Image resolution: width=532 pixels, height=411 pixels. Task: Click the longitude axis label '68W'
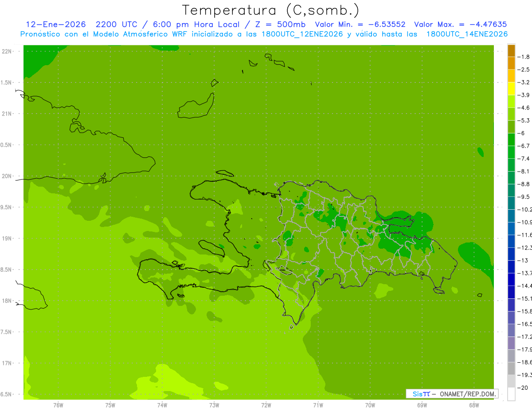click(474, 405)
